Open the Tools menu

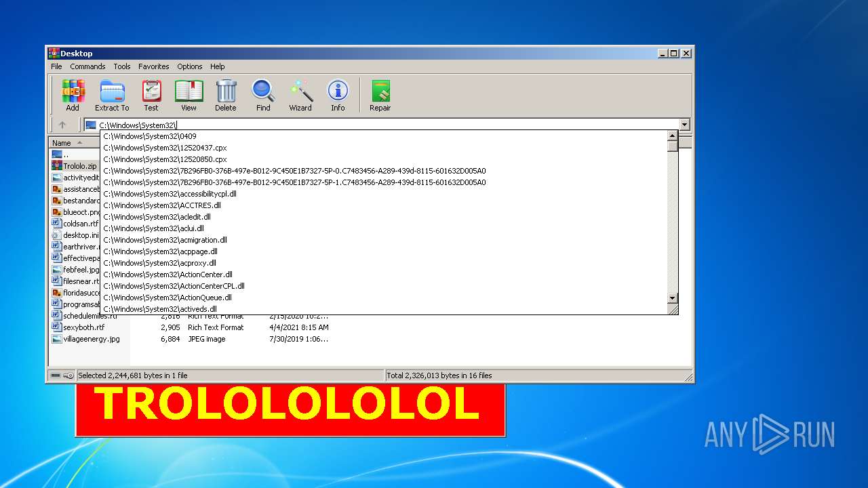point(122,66)
